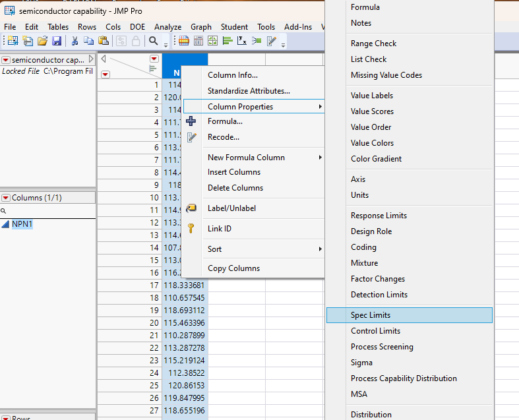Click the key icon beside Link ID
The image size is (519, 420).
191,228
